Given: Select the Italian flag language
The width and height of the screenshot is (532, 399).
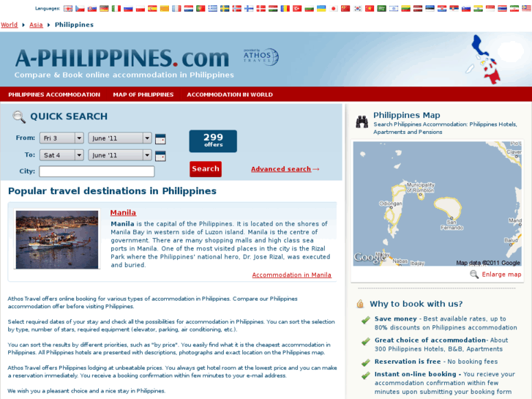Looking at the screenshot, I should (x=116, y=9).
